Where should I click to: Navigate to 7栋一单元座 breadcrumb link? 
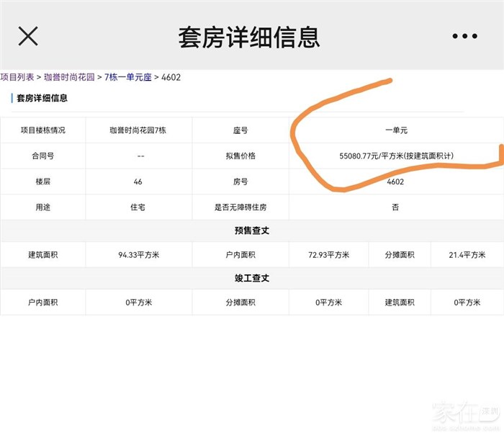128,77
